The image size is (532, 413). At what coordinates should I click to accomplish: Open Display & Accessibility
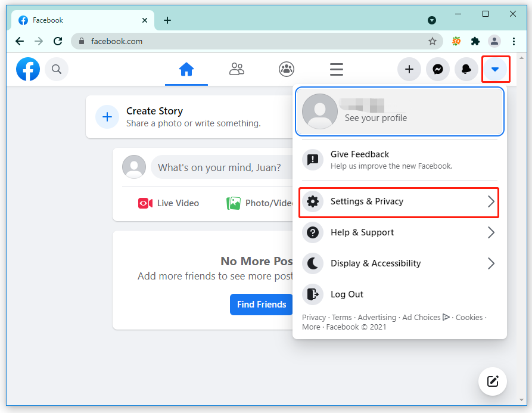(399, 263)
